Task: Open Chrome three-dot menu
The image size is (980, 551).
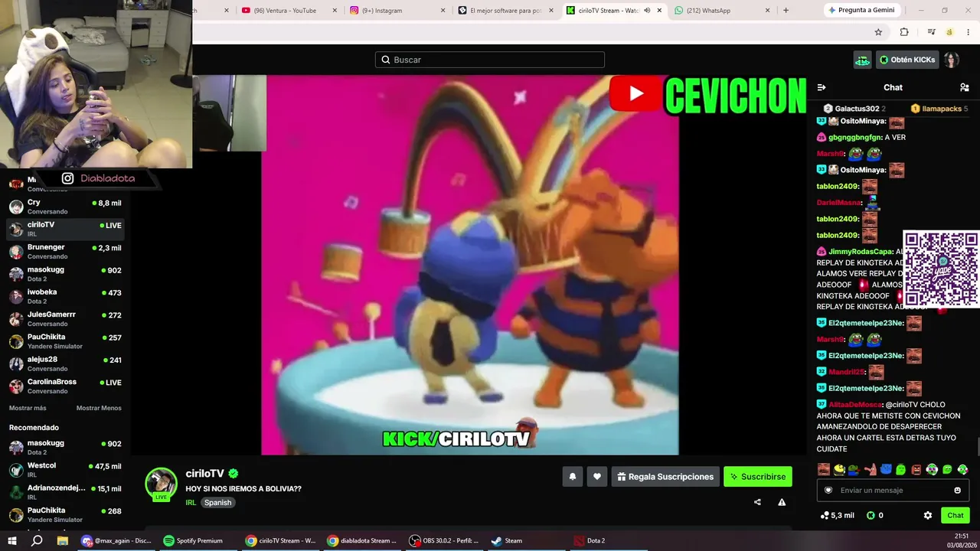Action: [968, 32]
